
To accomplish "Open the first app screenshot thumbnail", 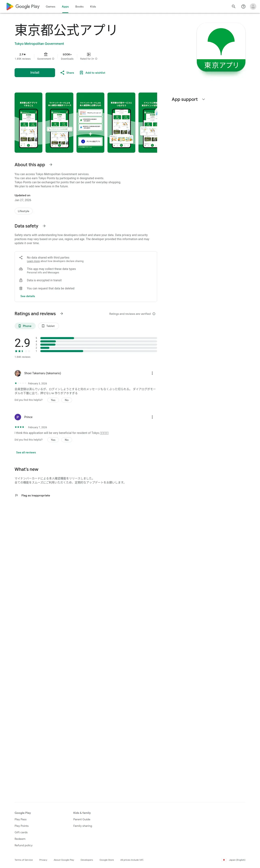I will 28,123.
